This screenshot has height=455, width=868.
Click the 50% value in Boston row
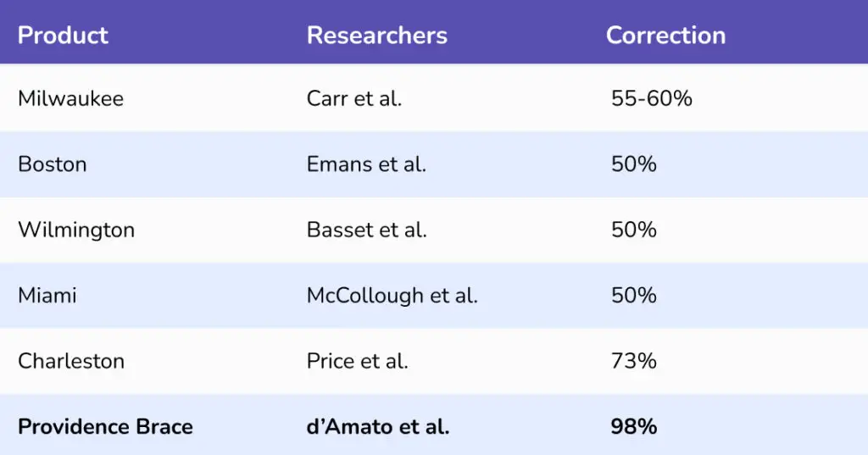(x=633, y=164)
